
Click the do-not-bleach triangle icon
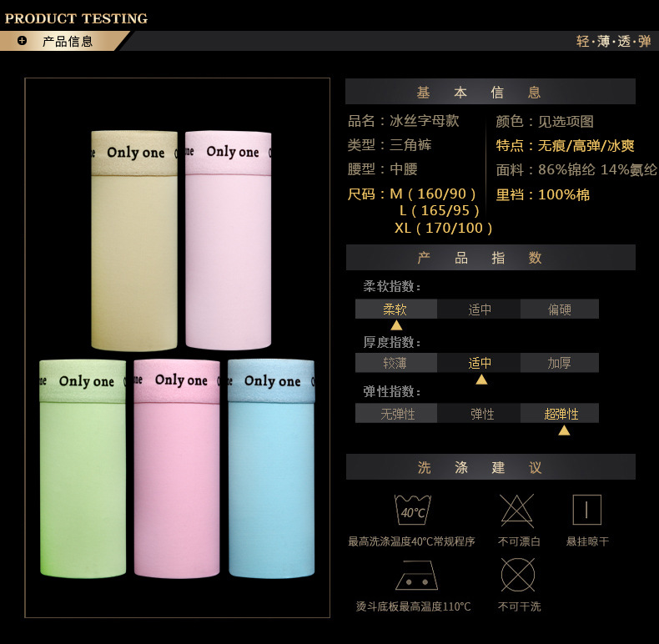click(517, 510)
